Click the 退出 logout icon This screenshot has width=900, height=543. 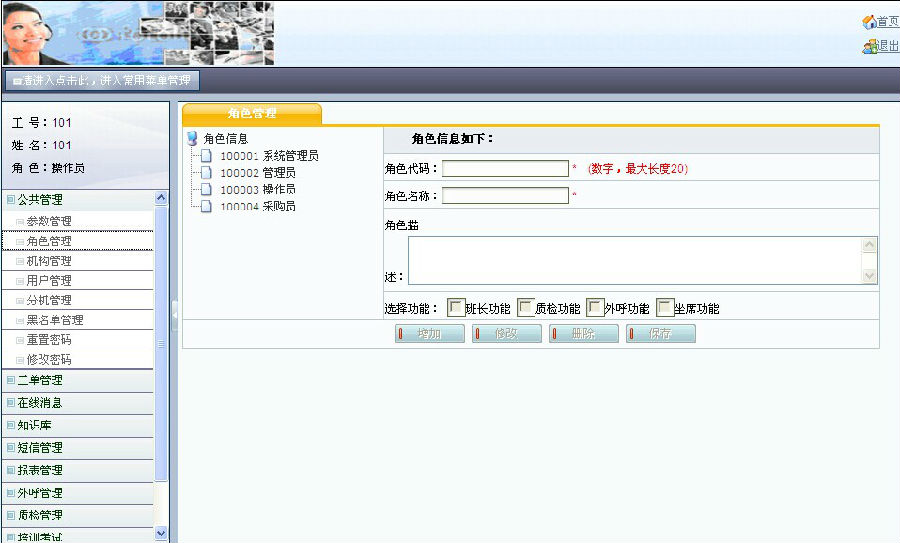tap(869, 47)
